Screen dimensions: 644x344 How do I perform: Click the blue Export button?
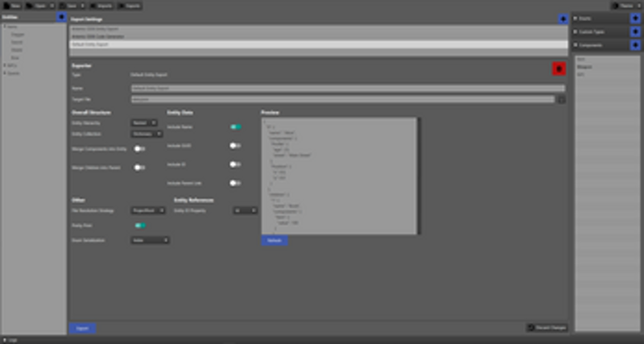(x=83, y=329)
